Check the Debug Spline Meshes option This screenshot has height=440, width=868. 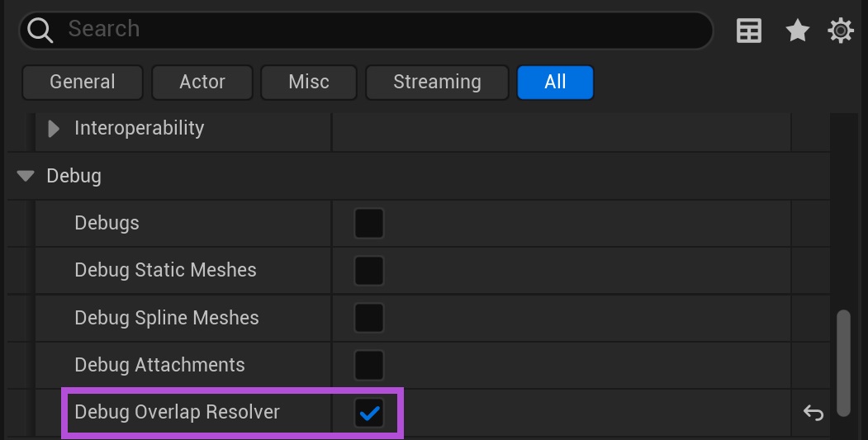point(368,318)
